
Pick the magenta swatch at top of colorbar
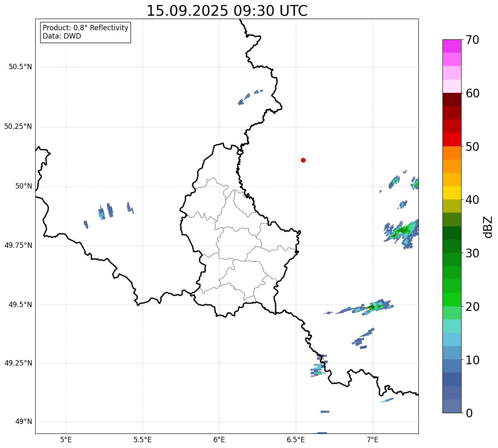point(452,46)
